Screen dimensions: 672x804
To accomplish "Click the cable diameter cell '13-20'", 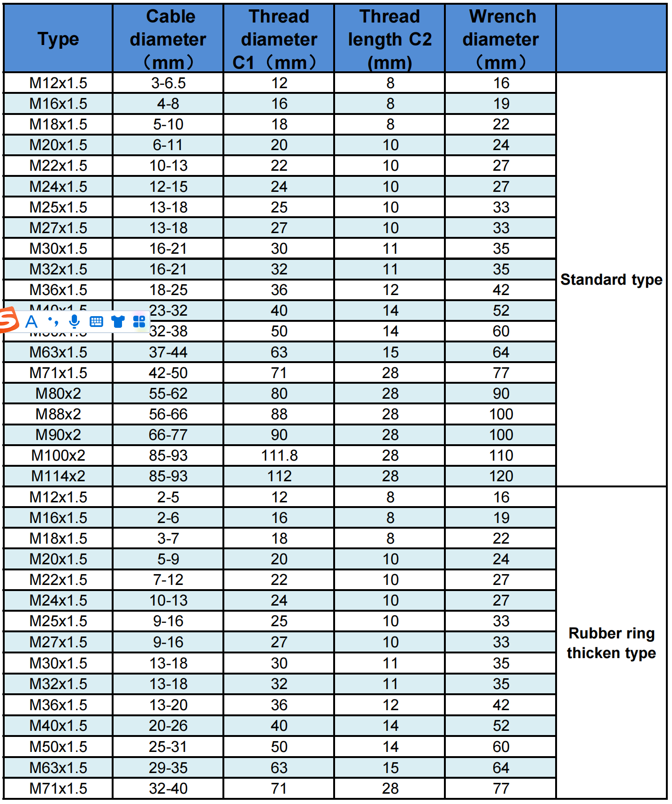I will (168, 705).
